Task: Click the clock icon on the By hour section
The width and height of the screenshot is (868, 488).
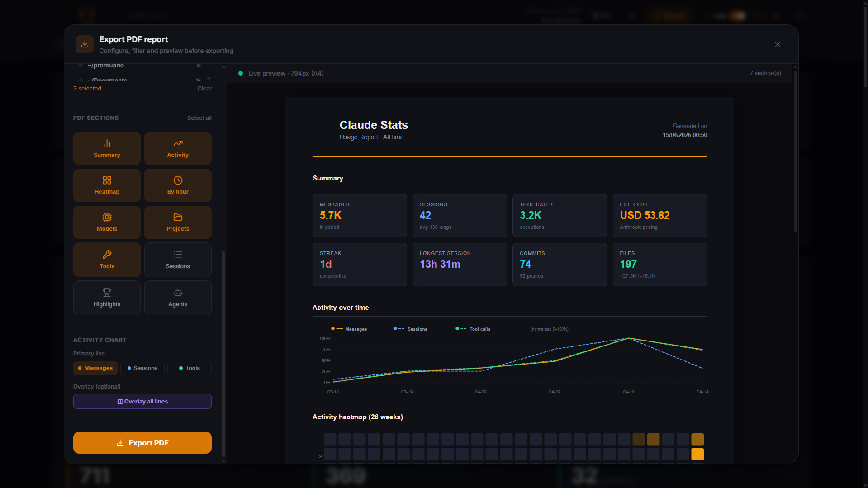Action: 177,180
